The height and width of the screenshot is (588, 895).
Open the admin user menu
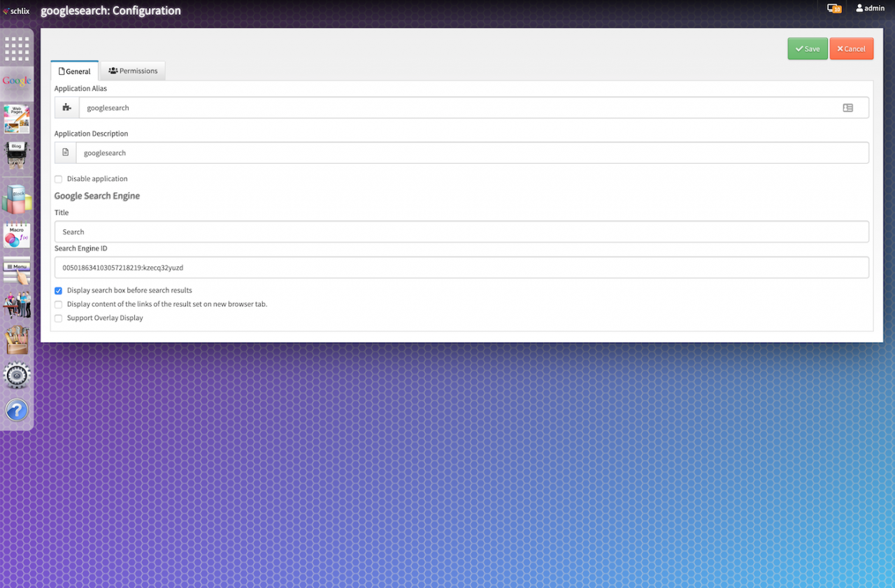871,8
